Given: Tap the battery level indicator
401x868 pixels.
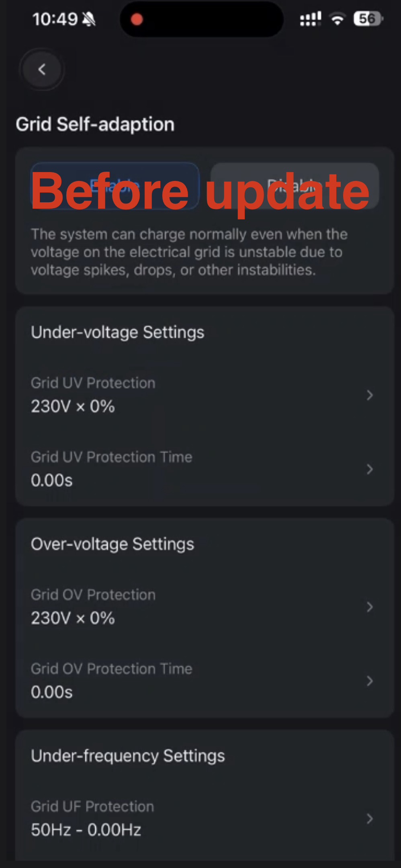Looking at the screenshot, I should point(368,19).
